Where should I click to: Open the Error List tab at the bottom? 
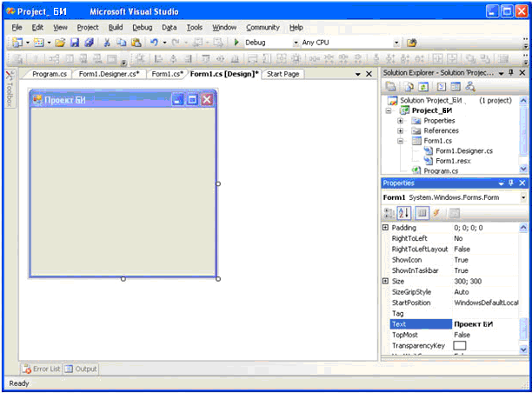(42, 369)
